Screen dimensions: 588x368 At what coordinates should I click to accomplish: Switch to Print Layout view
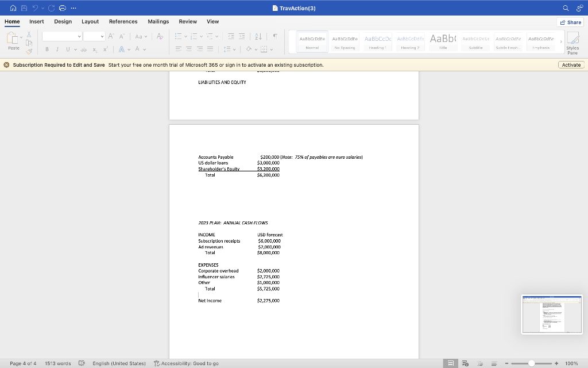(451, 363)
